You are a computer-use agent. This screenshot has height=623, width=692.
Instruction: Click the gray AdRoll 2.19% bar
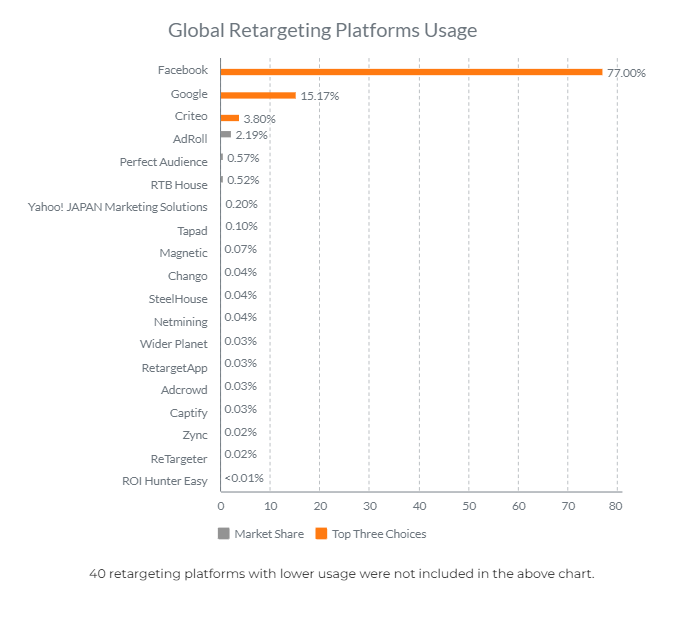226,134
